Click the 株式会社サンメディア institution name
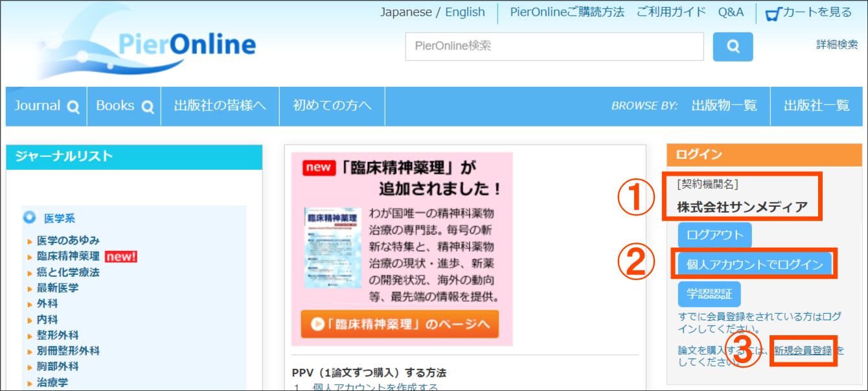The width and height of the screenshot is (868, 391). pyautogui.click(x=742, y=207)
